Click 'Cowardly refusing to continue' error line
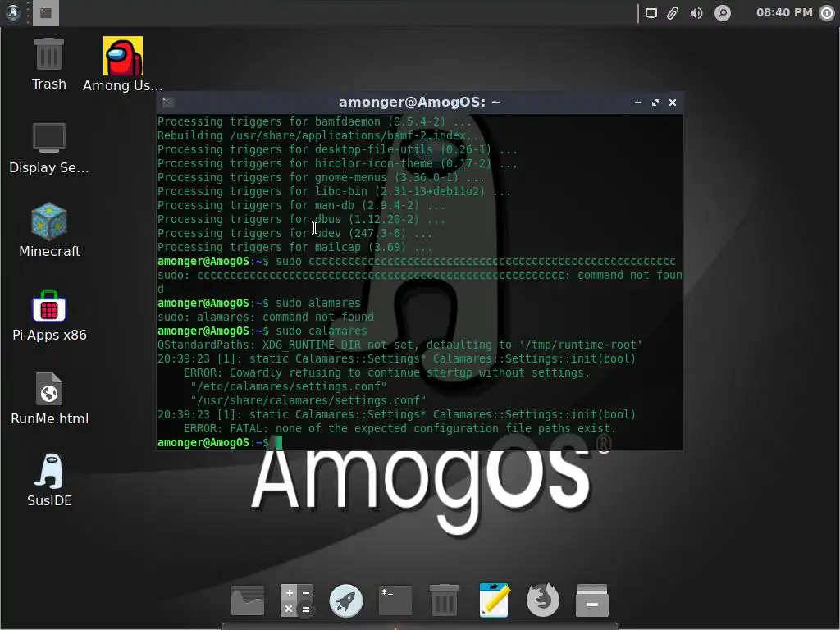 coord(386,372)
